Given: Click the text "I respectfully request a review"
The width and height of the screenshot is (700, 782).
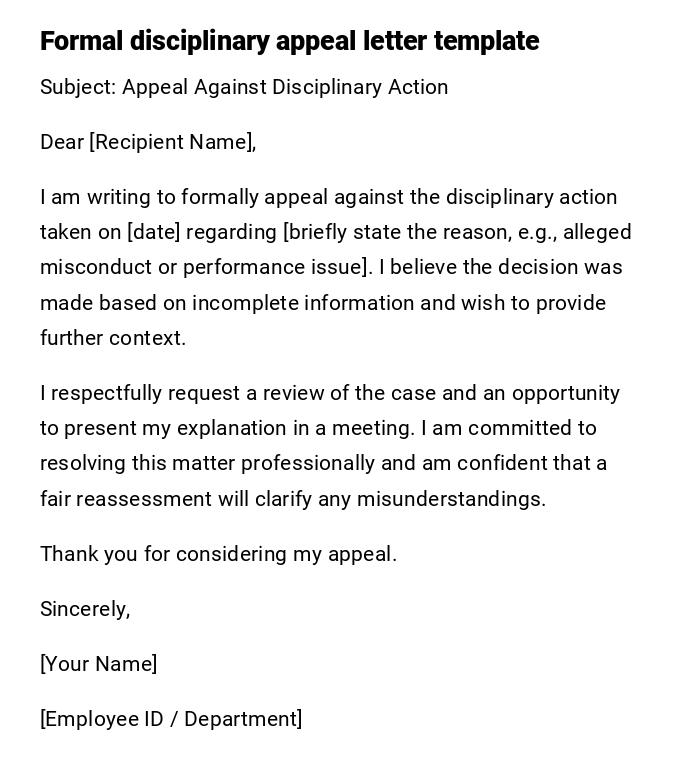Looking at the screenshot, I should coord(180,393).
